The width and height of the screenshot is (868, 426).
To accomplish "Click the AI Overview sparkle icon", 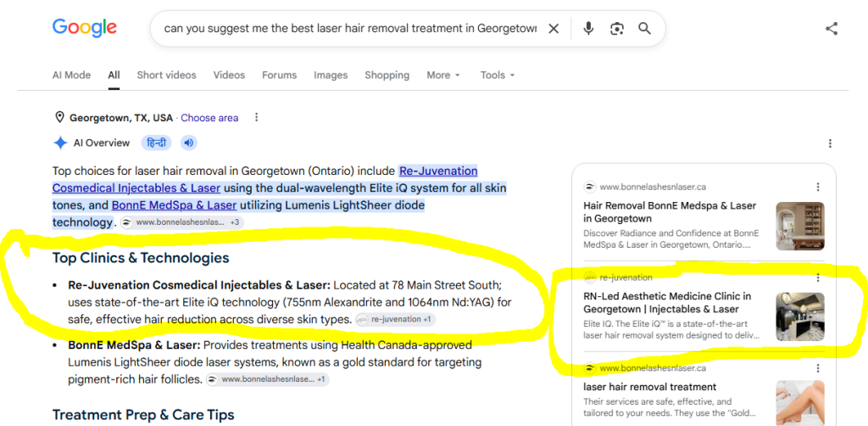I will pyautogui.click(x=60, y=143).
